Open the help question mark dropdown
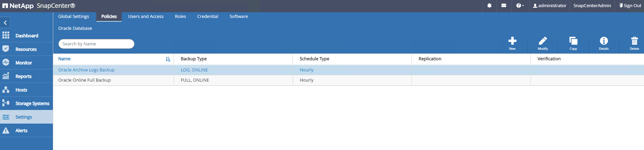The image size is (644, 150). tap(520, 6)
